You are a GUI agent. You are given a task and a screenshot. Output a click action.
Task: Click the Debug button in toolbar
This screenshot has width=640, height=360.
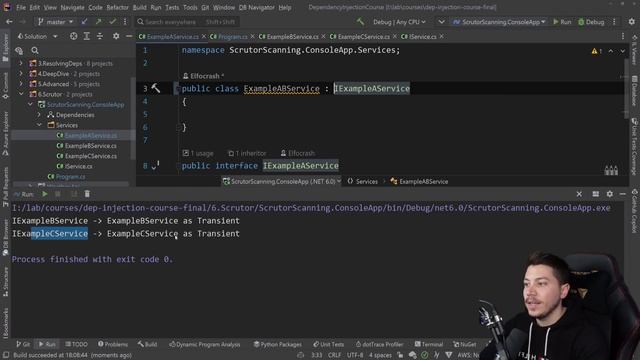(591, 22)
